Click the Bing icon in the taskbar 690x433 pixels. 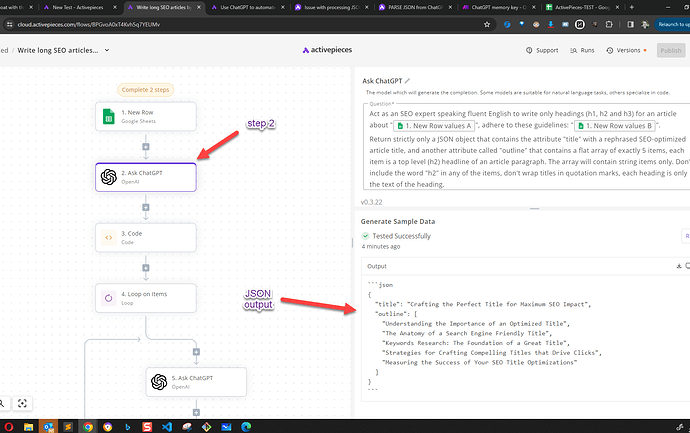pos(128,426)
